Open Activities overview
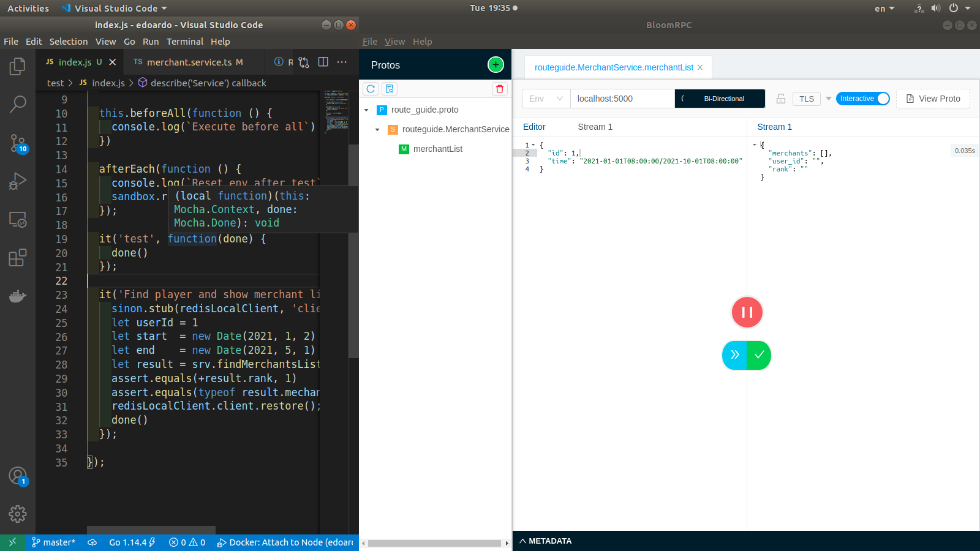The width and height of the screenshot is (980, 551). click(x=28, y=8)
